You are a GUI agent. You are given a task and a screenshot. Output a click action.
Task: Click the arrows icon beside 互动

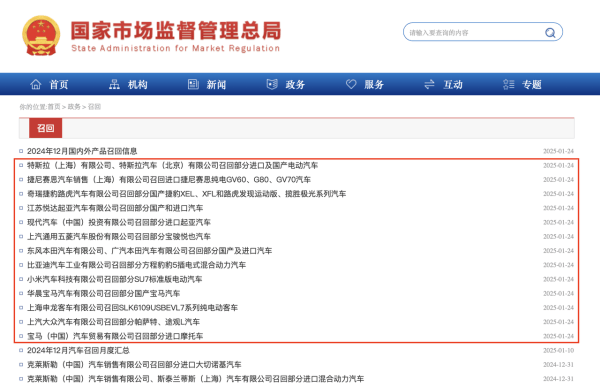tap(429, 84)
